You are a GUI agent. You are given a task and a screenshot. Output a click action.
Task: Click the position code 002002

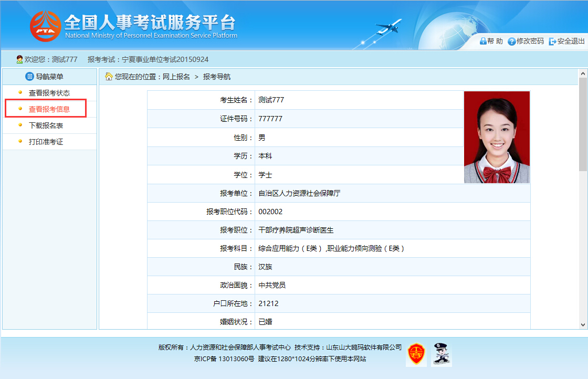[x=270, y=212]
